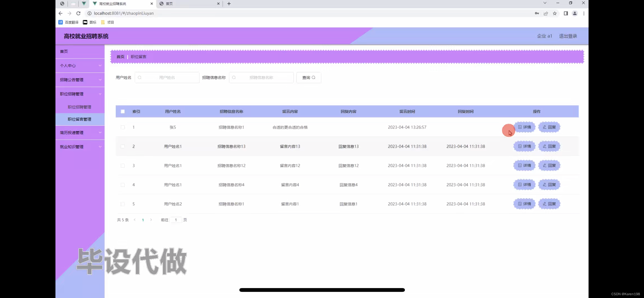
Task: Click 留言时间 2023-04-04 13:26:57
Action: coord(407,127)
